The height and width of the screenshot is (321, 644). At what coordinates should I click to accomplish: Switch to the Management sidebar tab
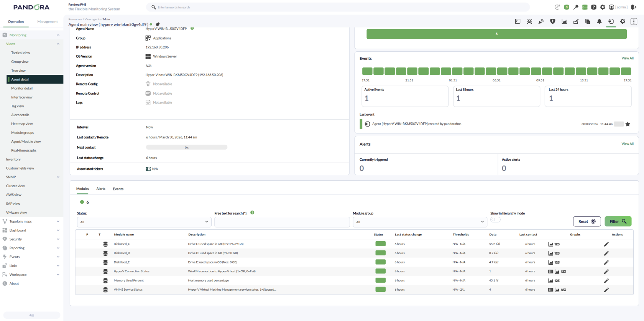coord(48,21)
